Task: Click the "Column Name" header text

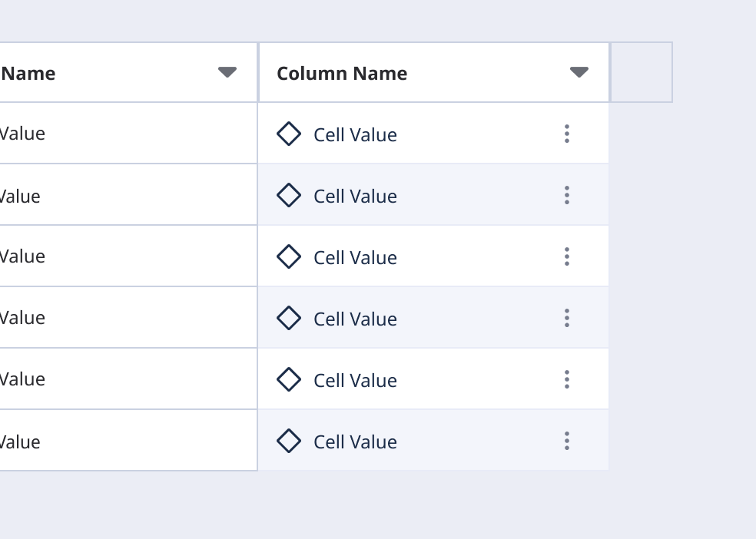Action: (x=342, y=74)
